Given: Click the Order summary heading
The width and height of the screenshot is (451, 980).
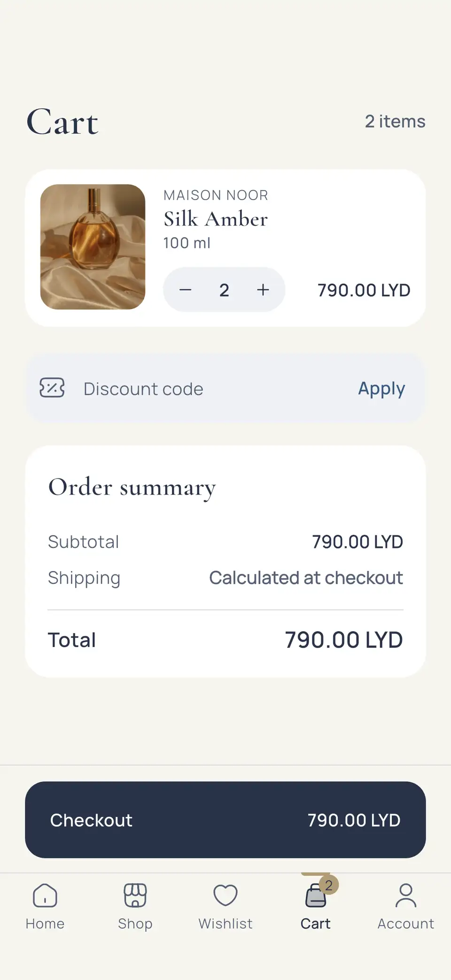Looking at the screenshot, I should (x=132, y=488).
